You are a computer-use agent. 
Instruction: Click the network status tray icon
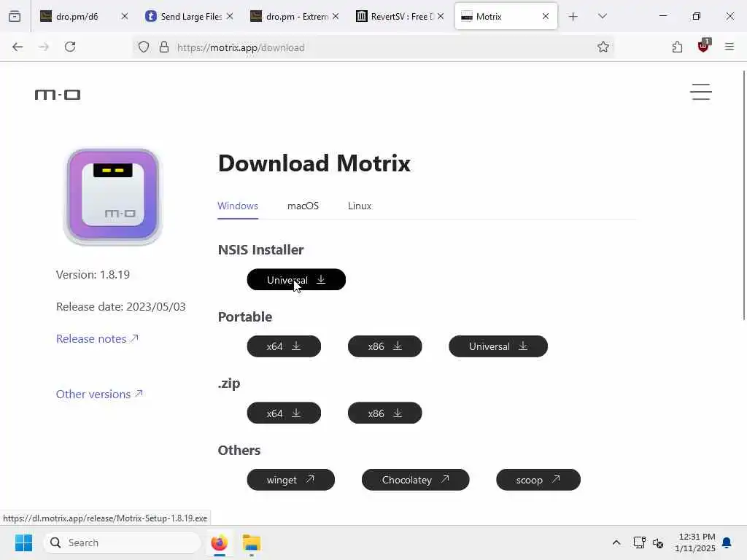pyautogui.click(x=639, y=542)
